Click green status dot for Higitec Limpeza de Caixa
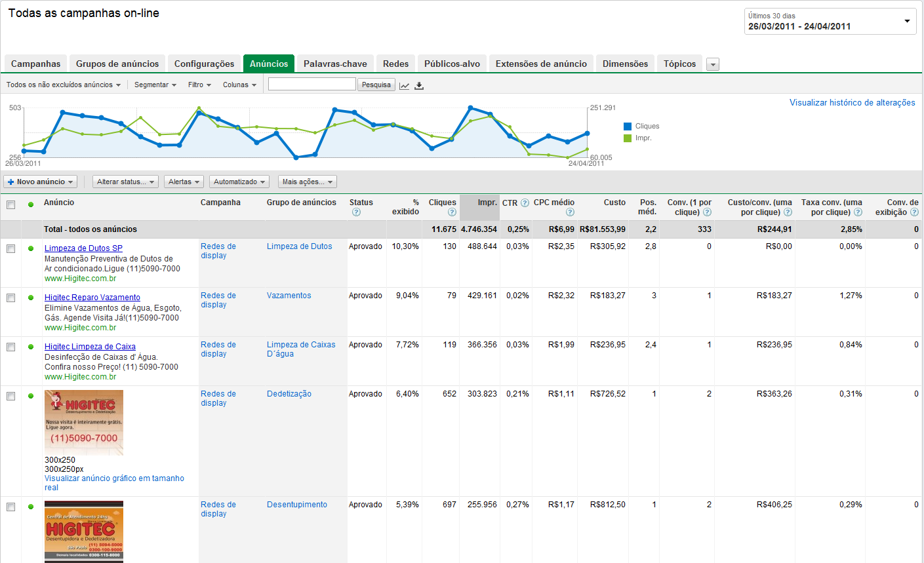Viewport: 924px width, 563px height. point(31,347)
